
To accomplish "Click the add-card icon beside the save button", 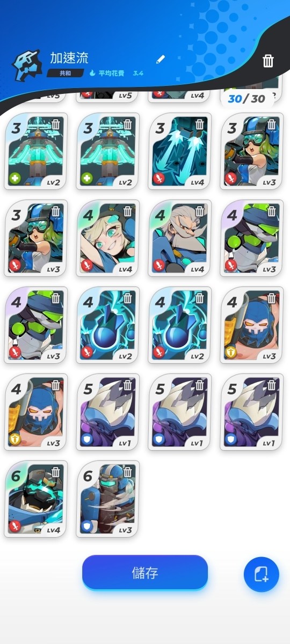I will 262,575.
